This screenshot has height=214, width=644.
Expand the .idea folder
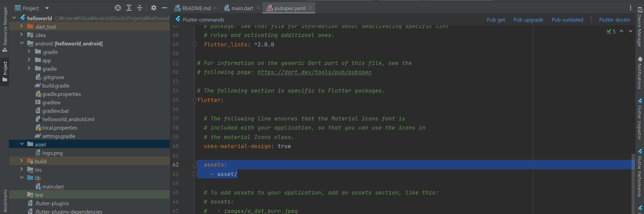(21, 34)
